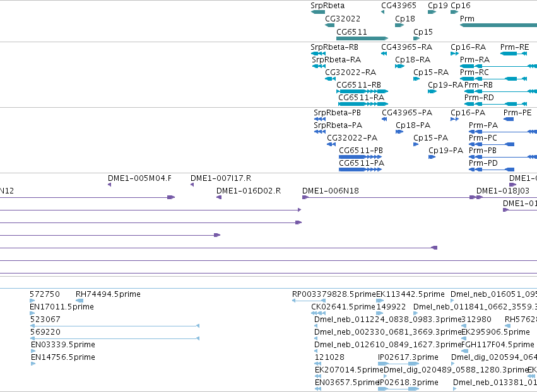Screen dimensions: 537x392
Task: Select the Cp18-PA protein feature
Action: coord(399,132)
